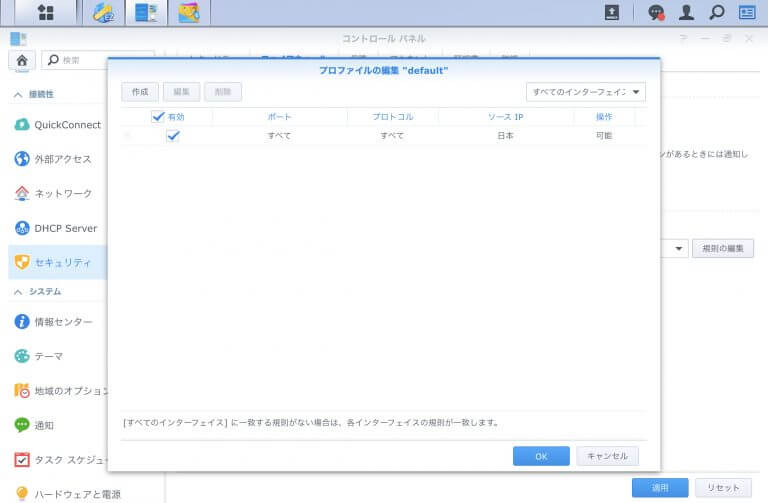Sort by the ポート column header

tap(280, 117)
